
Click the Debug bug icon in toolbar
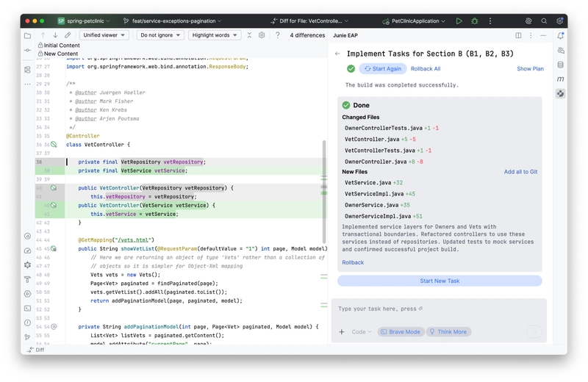point(474,21)
